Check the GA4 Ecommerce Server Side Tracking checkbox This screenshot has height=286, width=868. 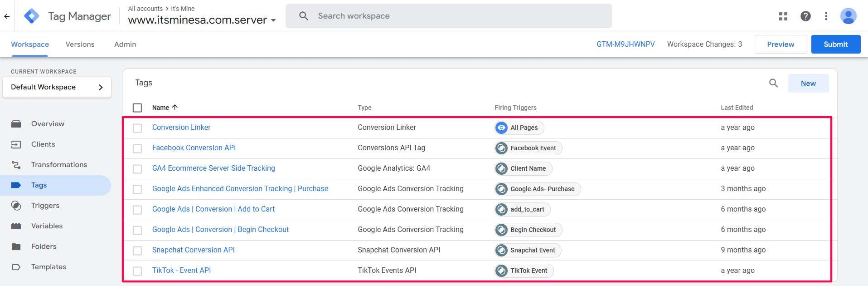click(137, 169)
